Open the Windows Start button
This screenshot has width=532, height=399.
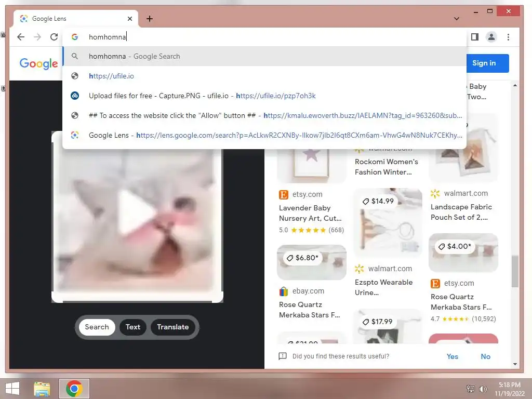12,389
